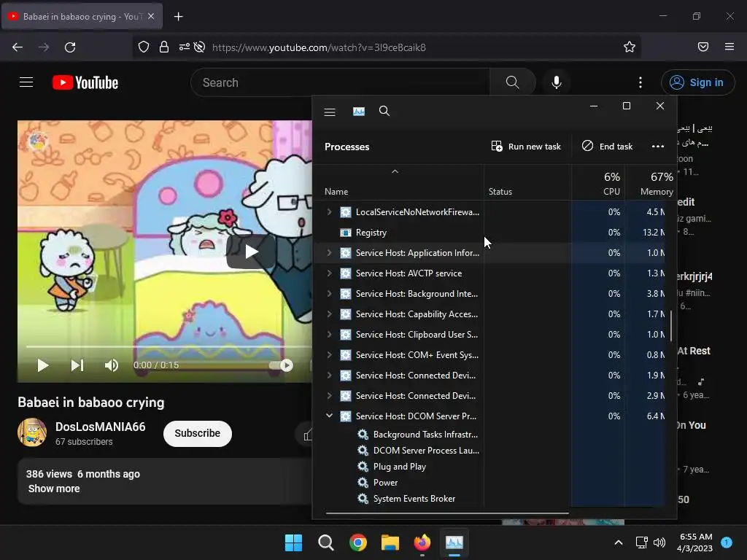
Task: Collapse Service Host: DCOM Server Process group
Action: click(x=329, y=416)
